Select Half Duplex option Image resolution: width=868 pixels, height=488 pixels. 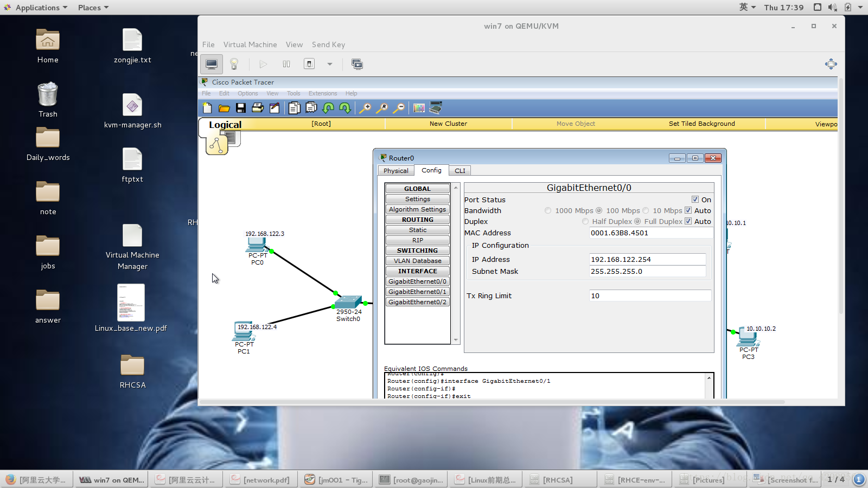click(585, 221)
